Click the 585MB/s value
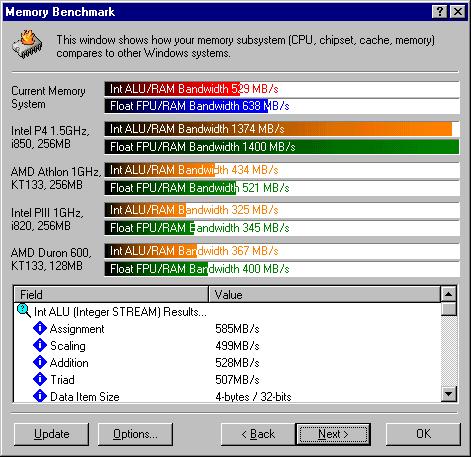The height and width of the screenshot is (457, 471). (x=237, y=329)
